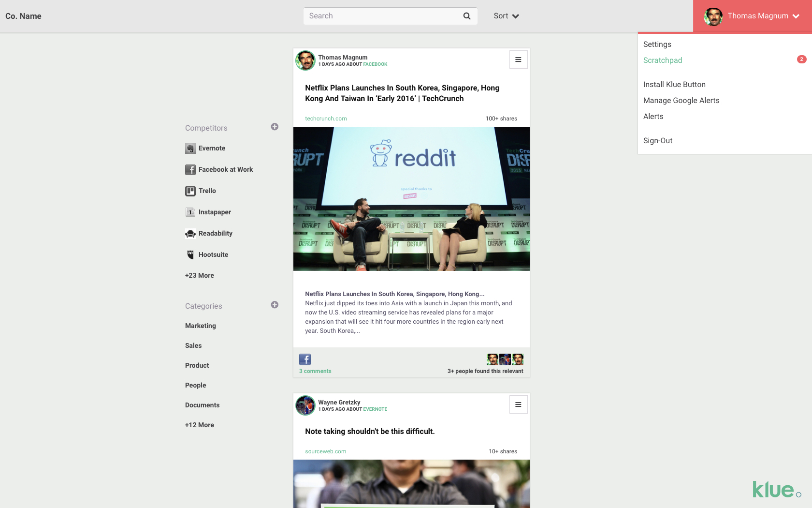This screenshot has height=508, width=812.
Task: Select Manage Google Alerts
Action: point(681,101)
